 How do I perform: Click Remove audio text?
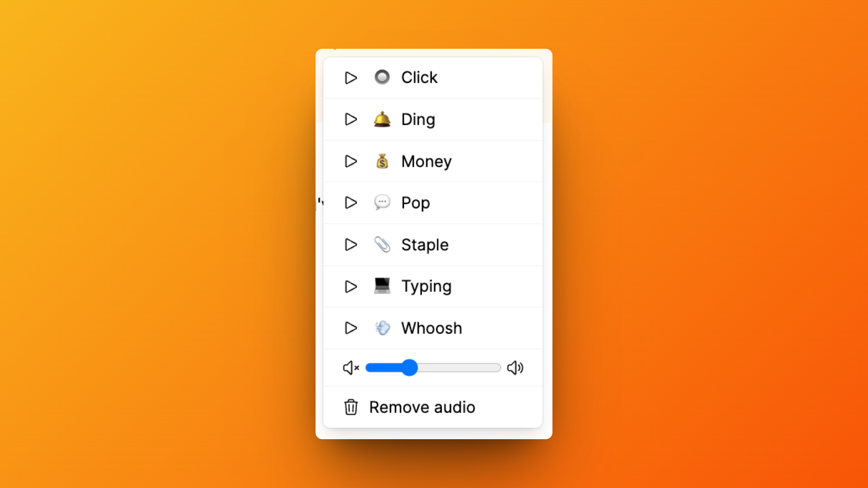422,407
